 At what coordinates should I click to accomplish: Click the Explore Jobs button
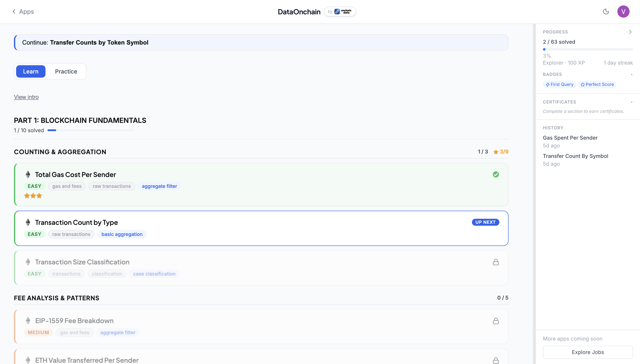coord(588,352)
